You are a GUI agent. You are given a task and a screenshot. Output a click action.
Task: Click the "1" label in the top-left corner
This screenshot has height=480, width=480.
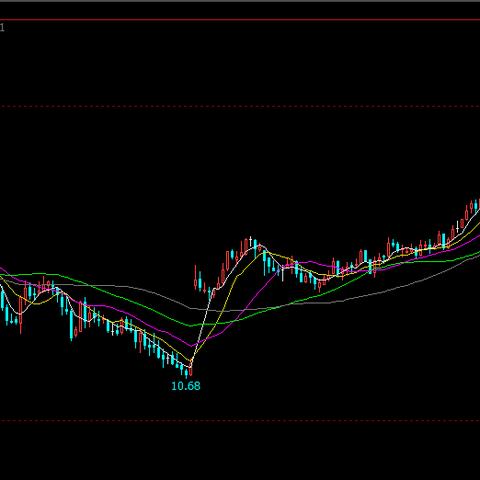tap(2, 28)
